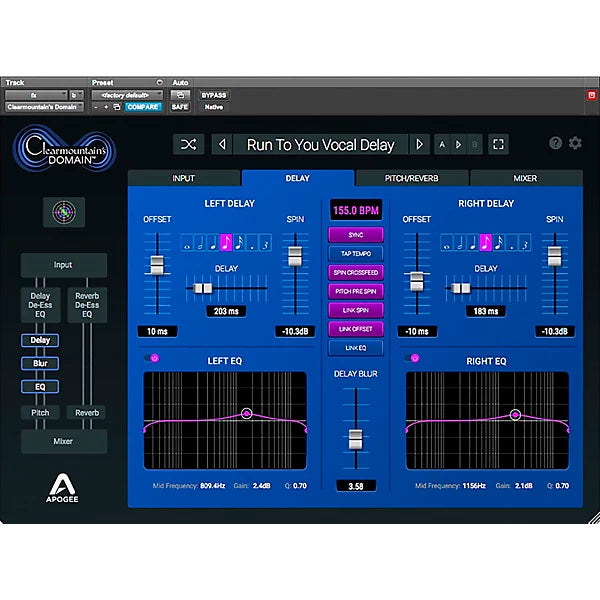This screenshot has height=600, width=600.
Task: Open the settings gear icon
Action: [x=575, y=143]
